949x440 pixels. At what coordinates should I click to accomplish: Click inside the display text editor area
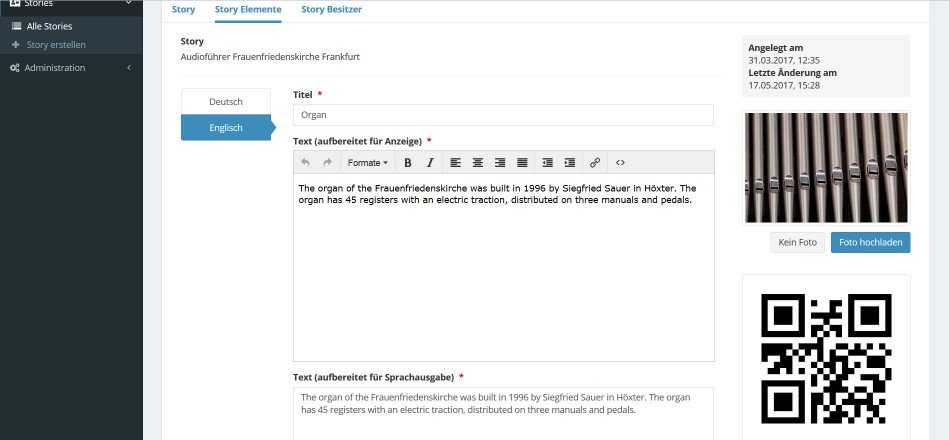(504, 268)
